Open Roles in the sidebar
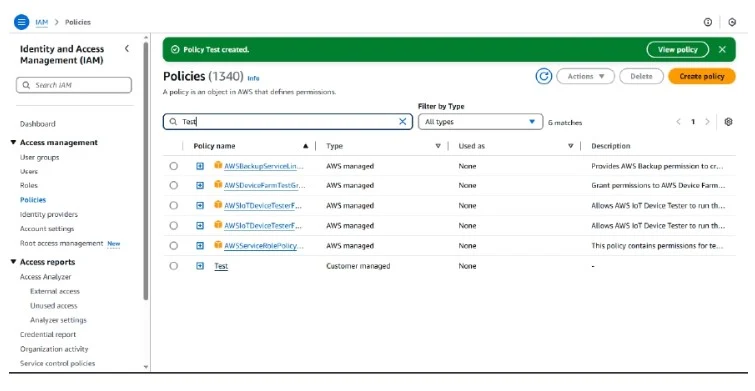Screen dimensions: 755x391 click(x=29, y=185)
